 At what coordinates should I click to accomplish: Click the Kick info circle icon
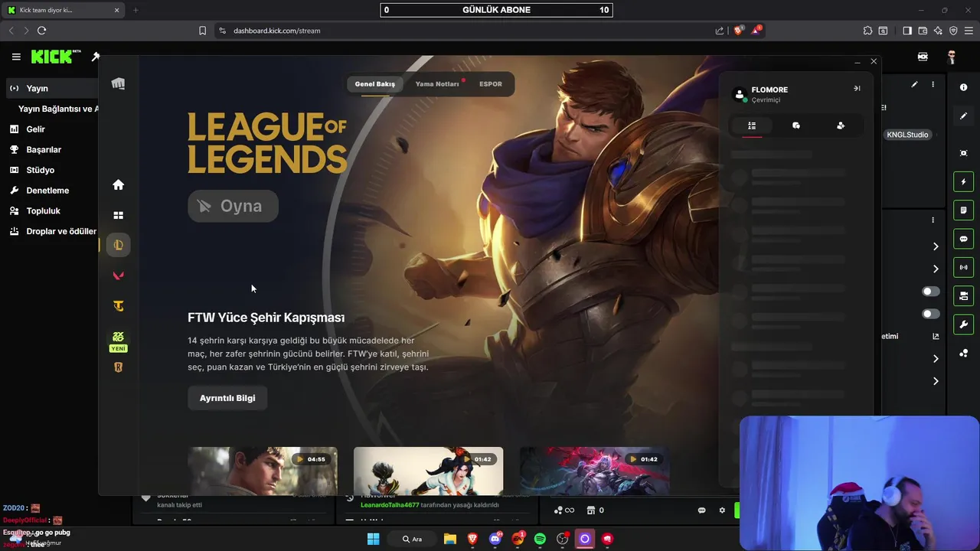tap(963, 87)
